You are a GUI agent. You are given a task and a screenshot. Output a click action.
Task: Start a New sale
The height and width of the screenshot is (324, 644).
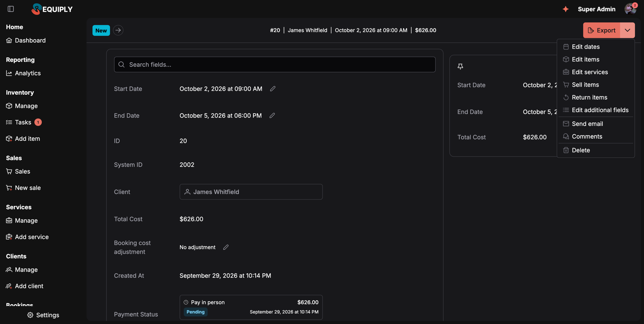coord(23,188)
